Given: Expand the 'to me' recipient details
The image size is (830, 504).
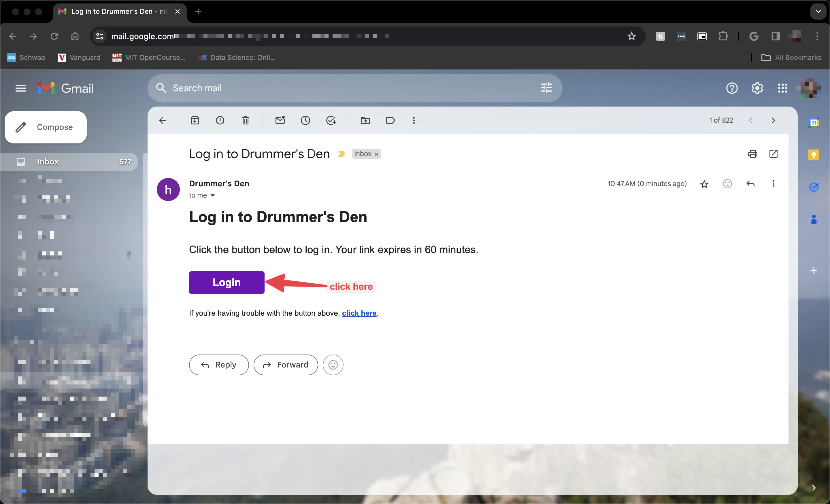Looking at the screenshot, I should pos(213,195).
